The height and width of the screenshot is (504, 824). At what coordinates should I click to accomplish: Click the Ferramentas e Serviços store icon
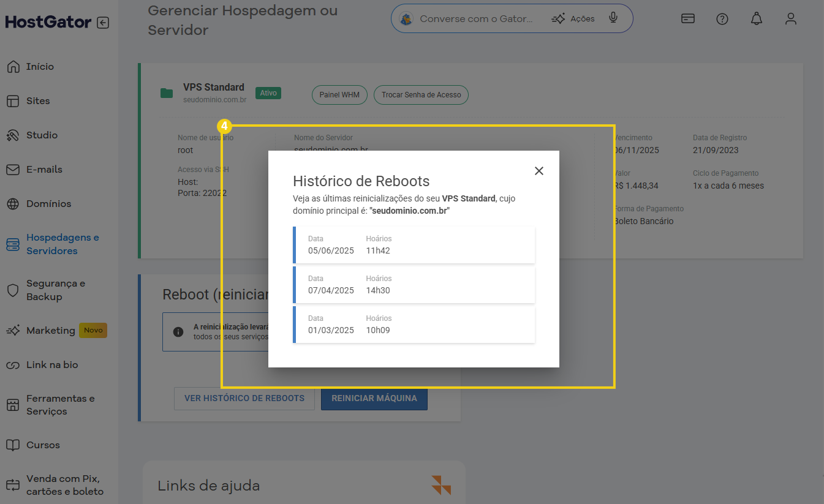[13, 405]
